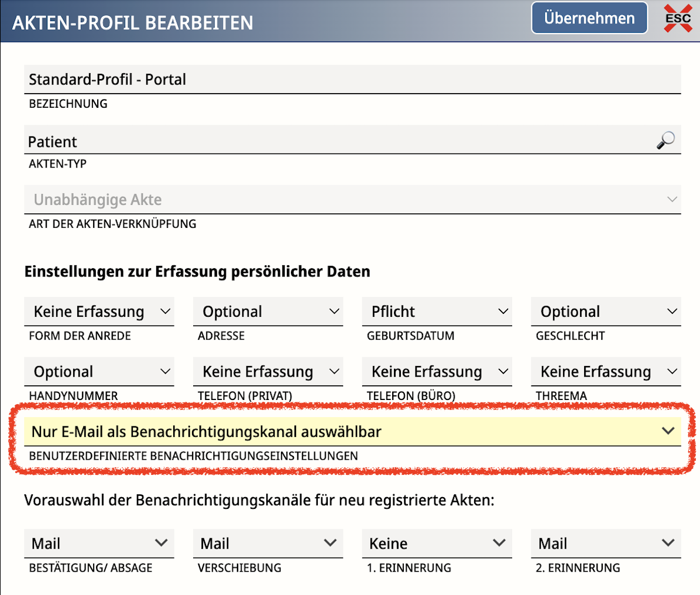The image size is (700, 595).
Task: Open the Art der Akten-Verknüpfung dropdown
Action: click(351, 200)
